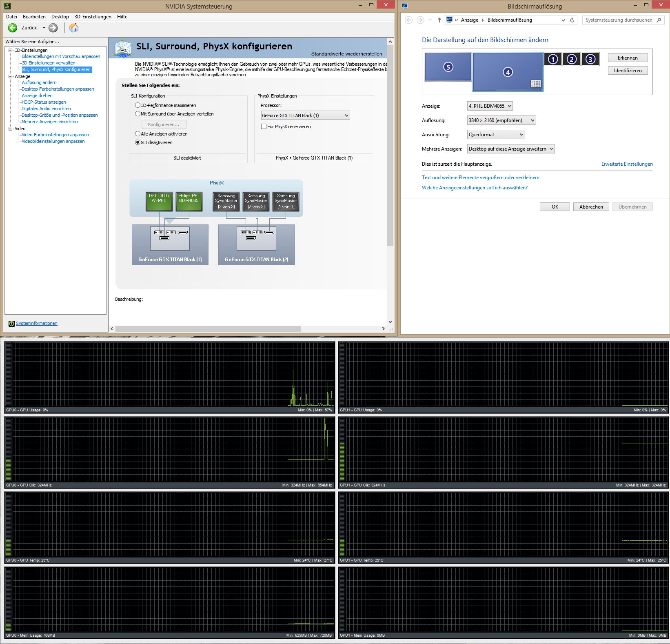Click the forward navigation arrow icon

(53, 28)
